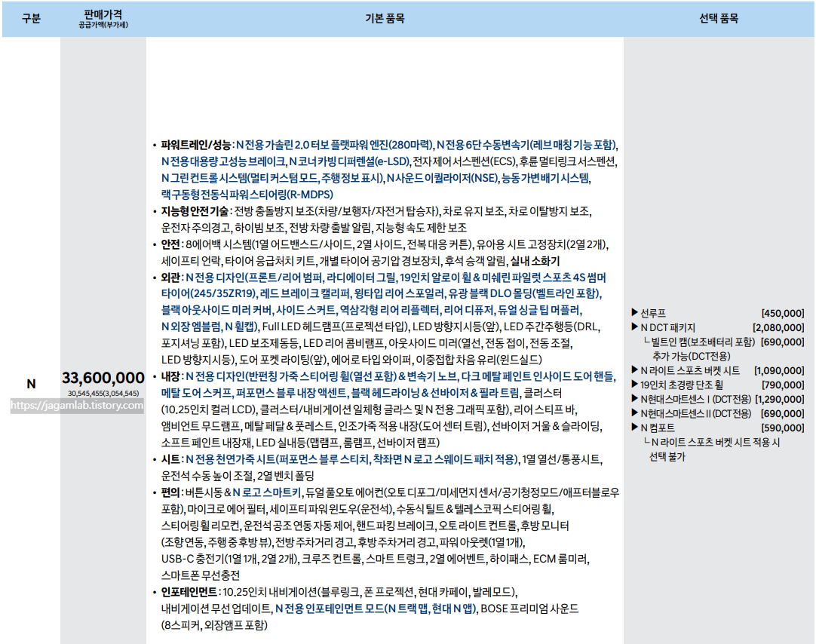This screenshot has width=816, height=644.
Task: Click the 공급가액(부가세) subheader
Action: tap(103, 25)
